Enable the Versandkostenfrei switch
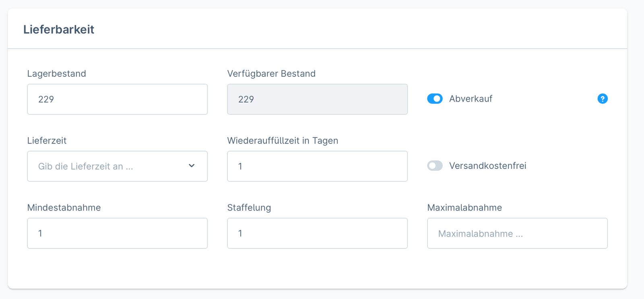644x299 pixels. 435,166
